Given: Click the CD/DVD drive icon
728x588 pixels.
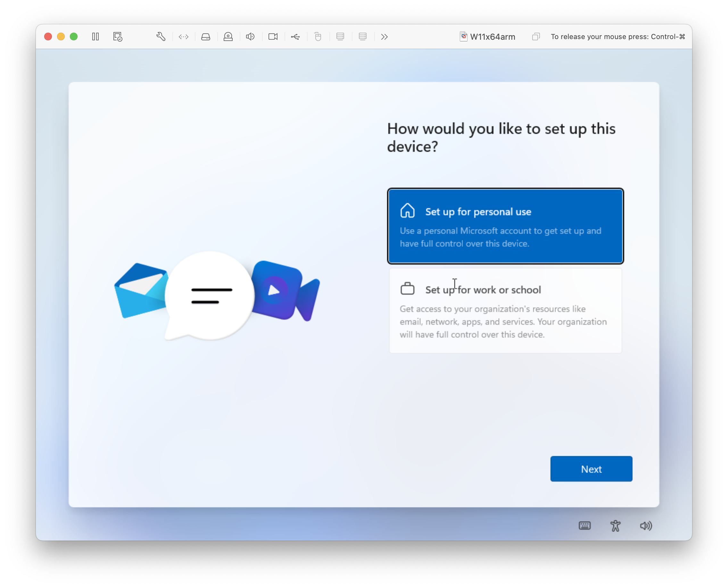Looking at the screenshot, I should coord(228,37).
